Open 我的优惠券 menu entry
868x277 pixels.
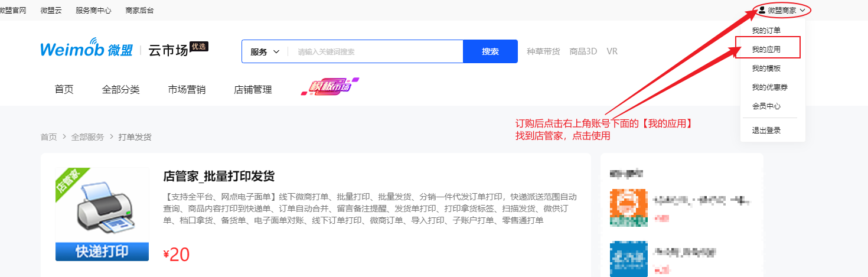tap(769, 87)
